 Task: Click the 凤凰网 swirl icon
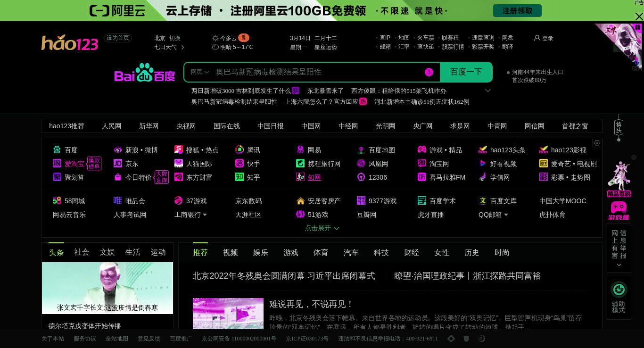(361, 164)
